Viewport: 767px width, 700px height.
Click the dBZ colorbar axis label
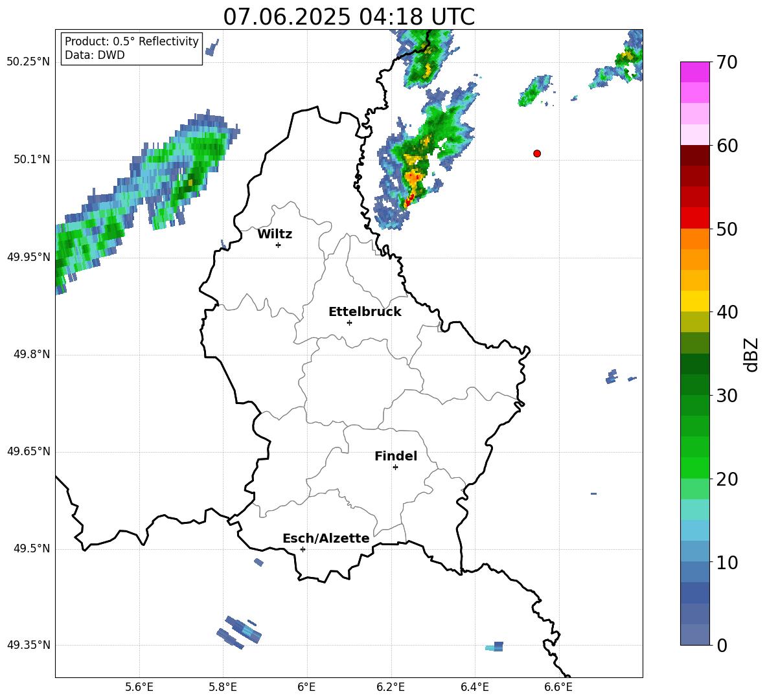[x=751, y=354]
